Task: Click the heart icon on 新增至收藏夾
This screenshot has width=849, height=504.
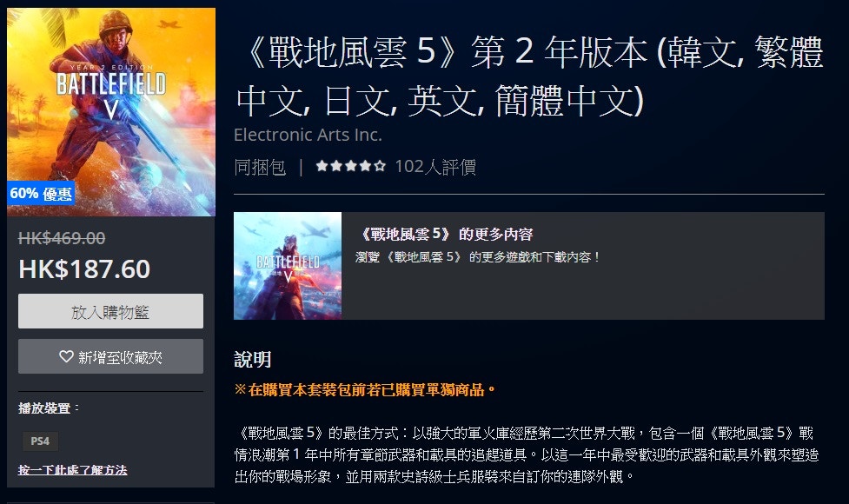Action: pyautogui.click(x=66, y=356)
